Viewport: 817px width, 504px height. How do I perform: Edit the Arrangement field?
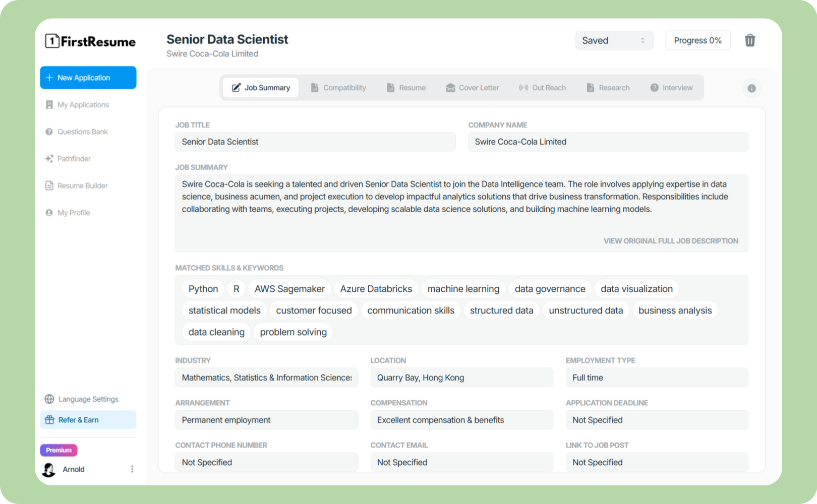pos(266,420)
